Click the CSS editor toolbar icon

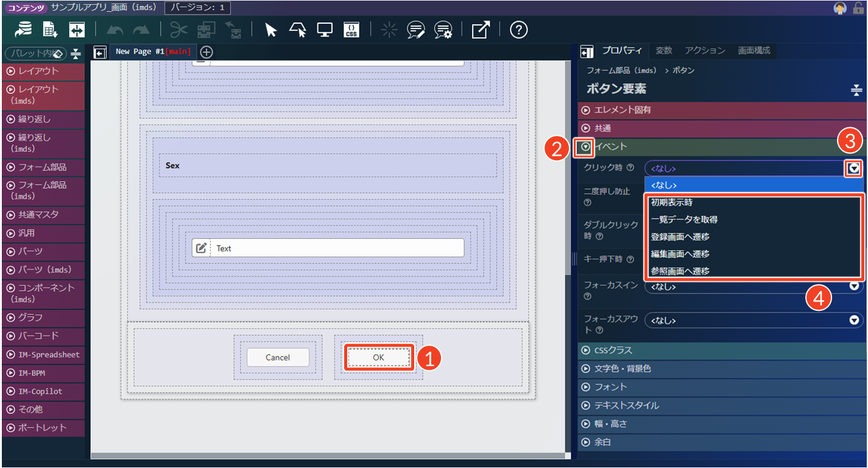pyautogui.click(x=351, y=30)
